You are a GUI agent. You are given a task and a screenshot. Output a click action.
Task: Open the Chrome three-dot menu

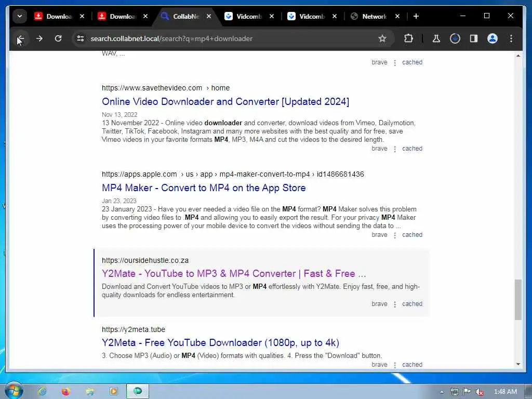(x=511, y=38)
